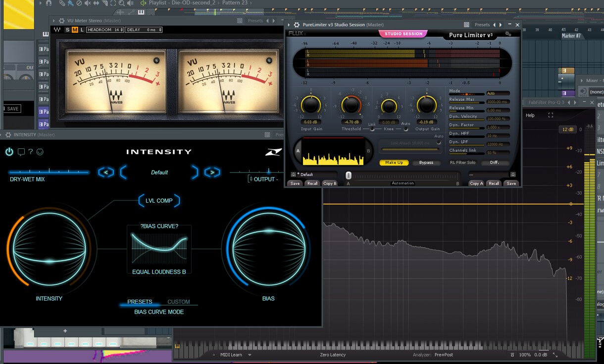Image resolution: width=604 pixels, height=364 pixels.
Task: Open the PureLimiter settings cogs icon
Action: click(x=508, y=34)
